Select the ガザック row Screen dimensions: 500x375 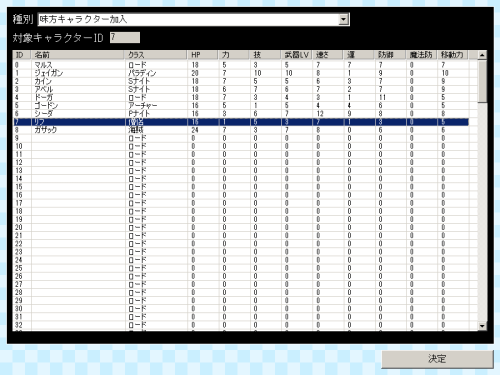(241, 130)
